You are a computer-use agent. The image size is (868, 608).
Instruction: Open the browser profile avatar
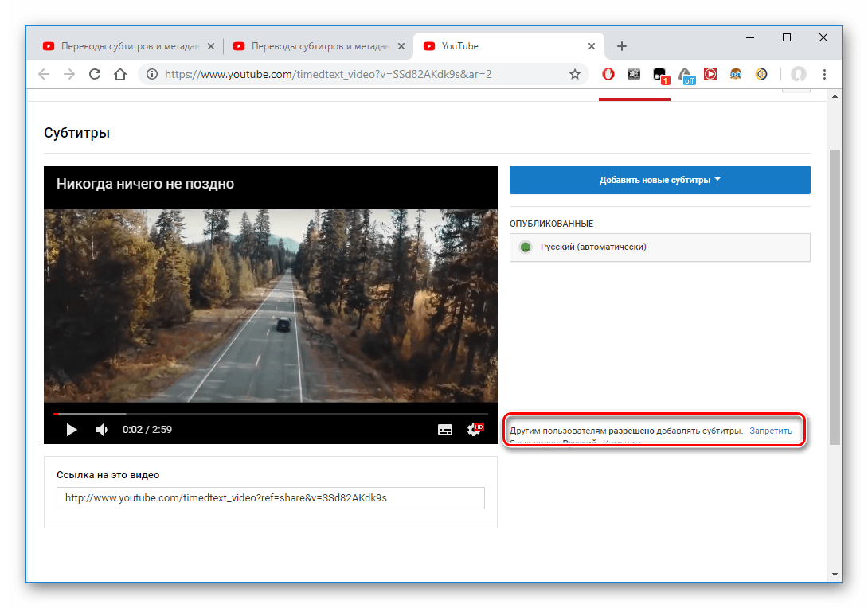tap(798, 74)
